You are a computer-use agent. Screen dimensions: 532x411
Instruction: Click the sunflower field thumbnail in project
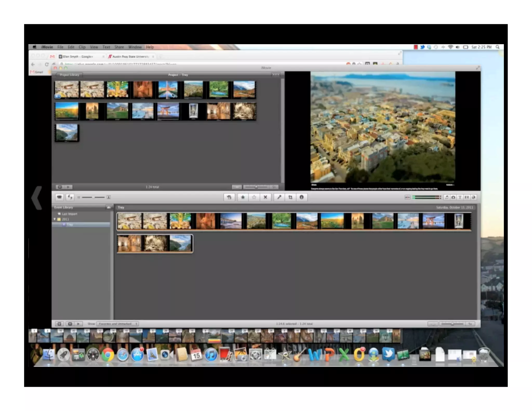(x=67, y=111)
